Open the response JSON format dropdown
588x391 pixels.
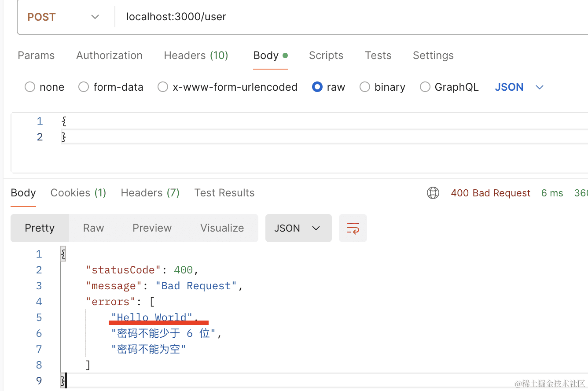coord(298,228)
